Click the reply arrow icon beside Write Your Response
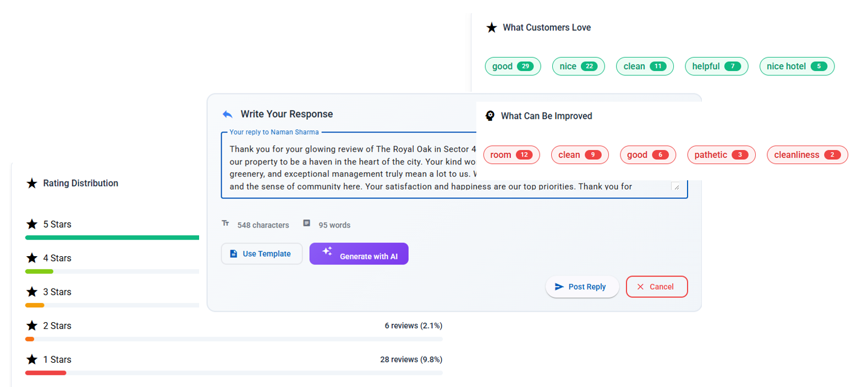The height and width of the screenshot is (387, 868). [x=227, y=114]
